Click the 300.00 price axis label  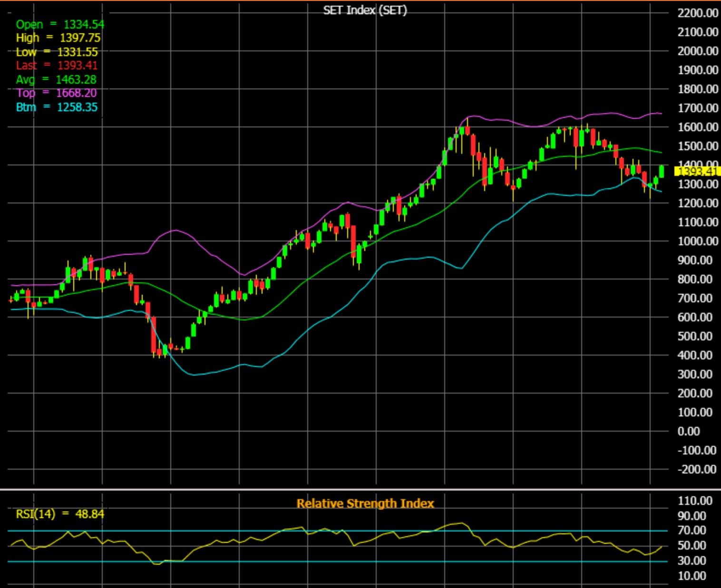(x=695, y=374)
